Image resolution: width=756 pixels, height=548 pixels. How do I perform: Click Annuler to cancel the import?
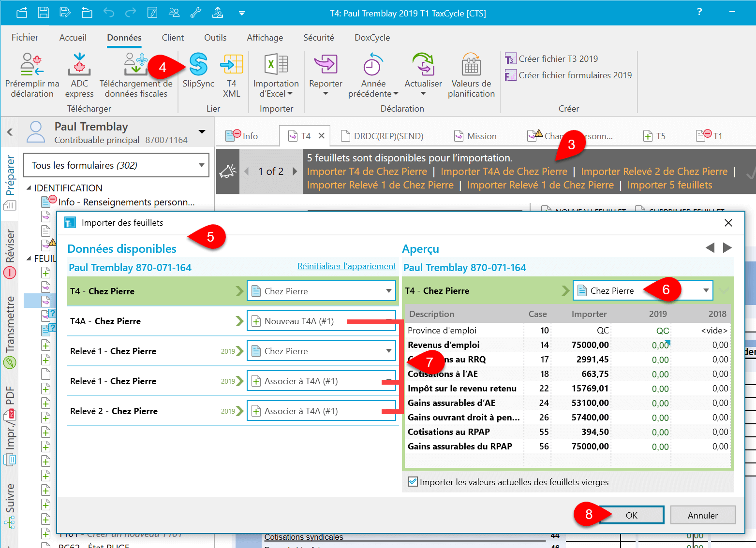point(702,515)
